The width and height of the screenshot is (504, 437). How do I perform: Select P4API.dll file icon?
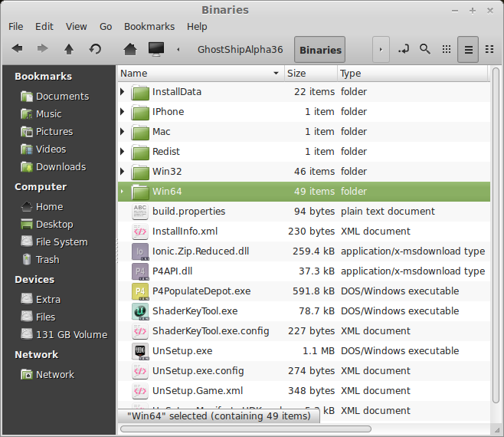click(140, 271)
